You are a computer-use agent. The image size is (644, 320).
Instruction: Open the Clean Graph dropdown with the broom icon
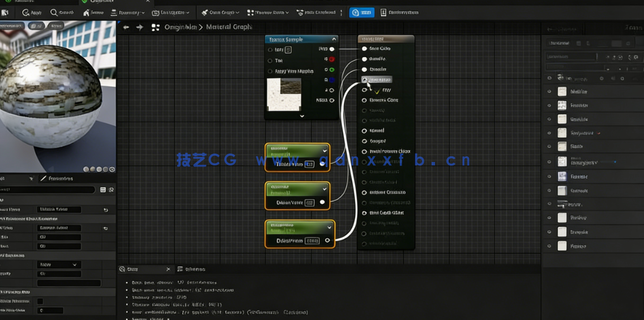click(x=220, y=12)
